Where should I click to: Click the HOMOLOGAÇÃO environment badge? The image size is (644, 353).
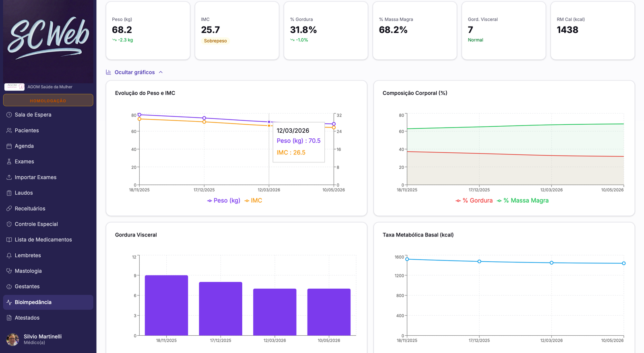(x=48, y=100)
